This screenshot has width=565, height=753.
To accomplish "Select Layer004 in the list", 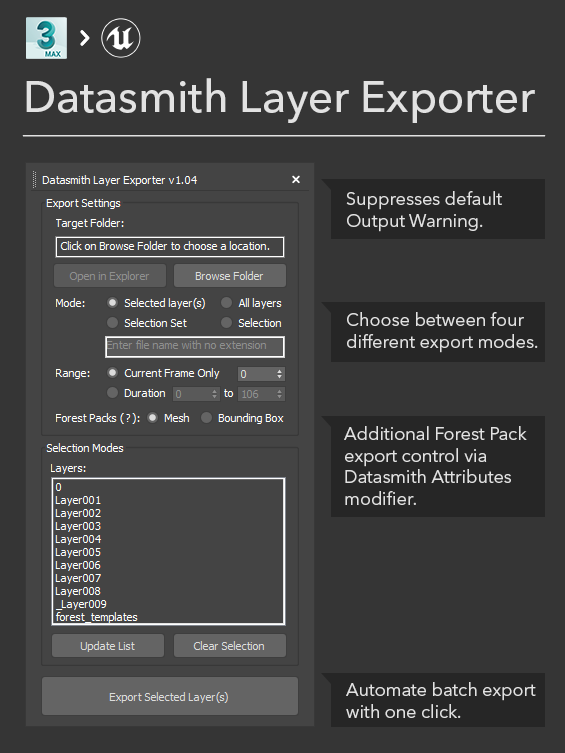I will (x=168, y=539).
